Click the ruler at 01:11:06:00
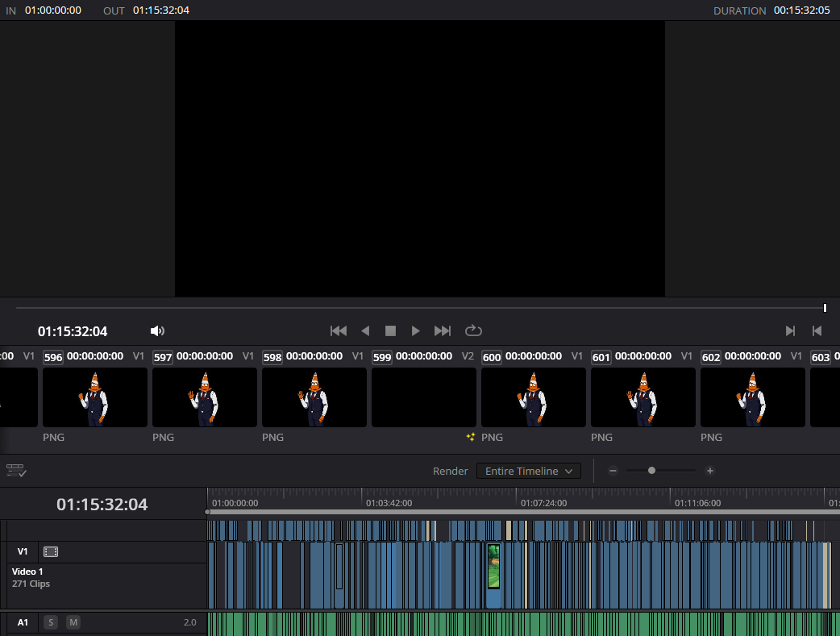Viewport: 840px width, 636px height. point(697,502)
